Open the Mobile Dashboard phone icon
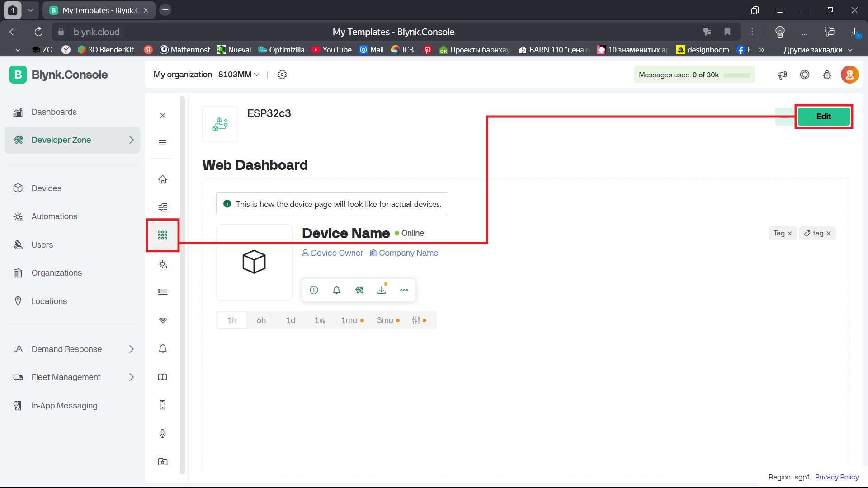This screenshot has height=488, width=868. 163,405
